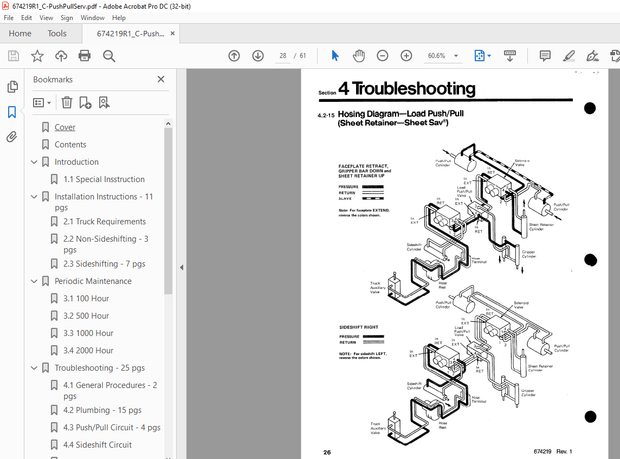Zoom in with plus button
The width and height of the screenshot is (620, 459).
point(406,56)
